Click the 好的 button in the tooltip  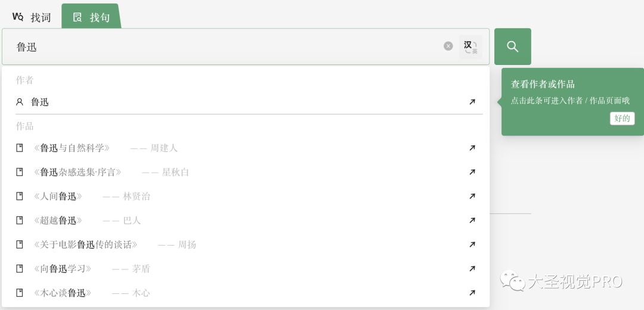(x=622, y=118)
